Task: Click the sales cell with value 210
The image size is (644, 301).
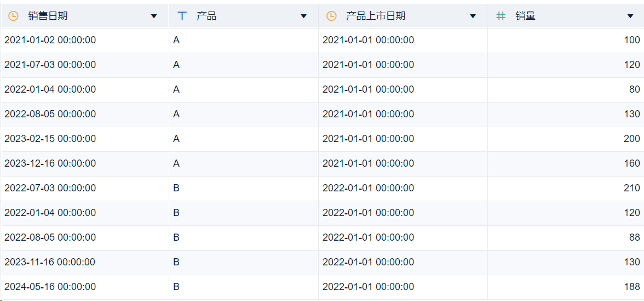Action: [x=631, y=188]
